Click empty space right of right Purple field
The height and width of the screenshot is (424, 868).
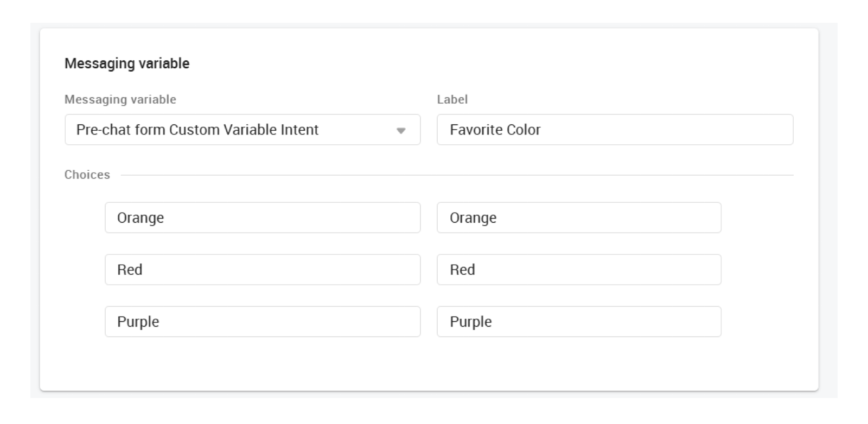click(x=759, y=322)
